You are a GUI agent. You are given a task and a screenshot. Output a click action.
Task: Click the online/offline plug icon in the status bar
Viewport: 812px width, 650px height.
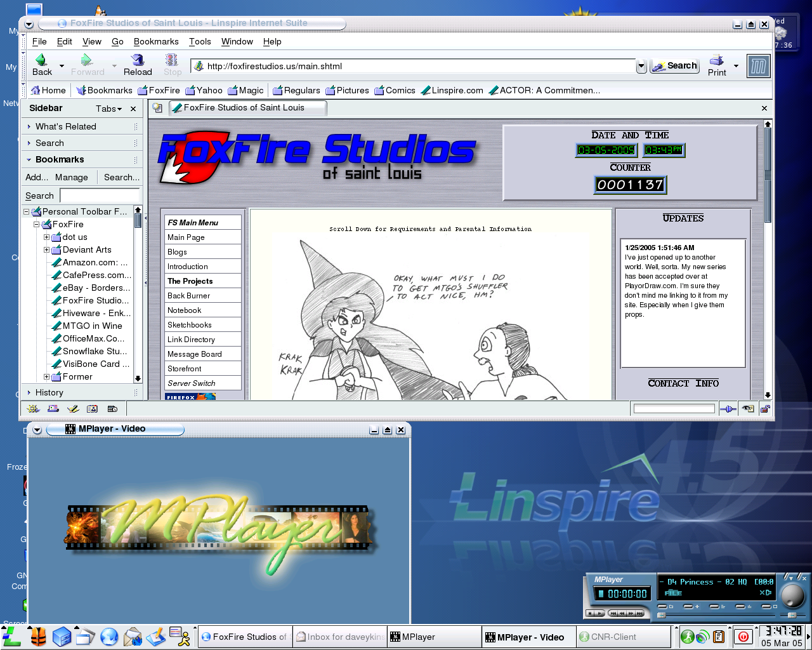tap(728, 409)
